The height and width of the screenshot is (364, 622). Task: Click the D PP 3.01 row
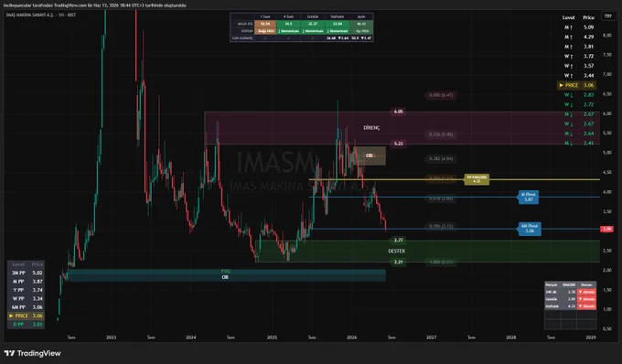[27, 325]
